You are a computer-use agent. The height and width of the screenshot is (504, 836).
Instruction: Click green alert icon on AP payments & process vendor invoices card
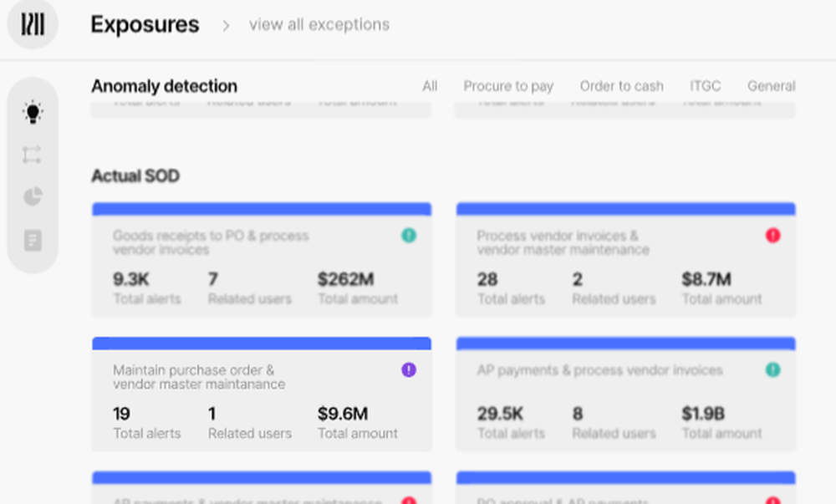pos(773,369)
